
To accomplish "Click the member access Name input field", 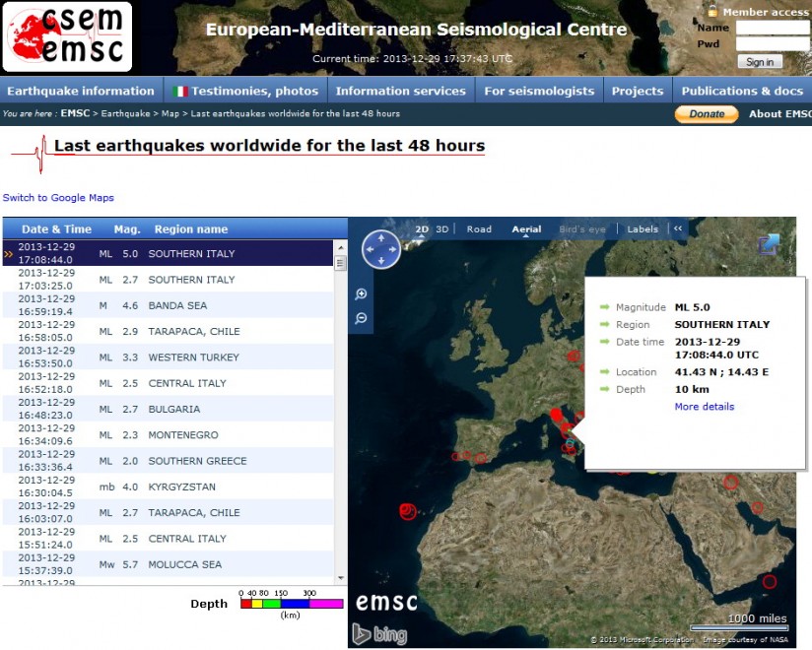I will [773, 28].
